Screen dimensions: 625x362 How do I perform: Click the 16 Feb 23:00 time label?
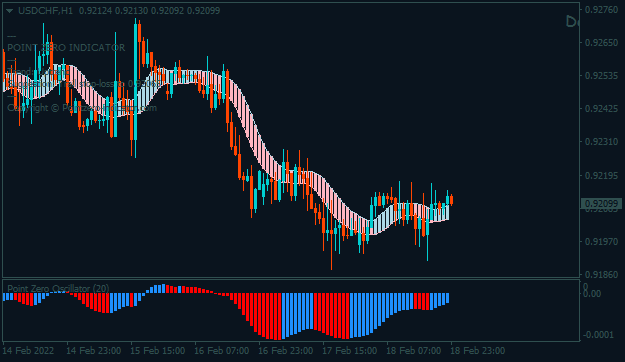click(285, 351)
